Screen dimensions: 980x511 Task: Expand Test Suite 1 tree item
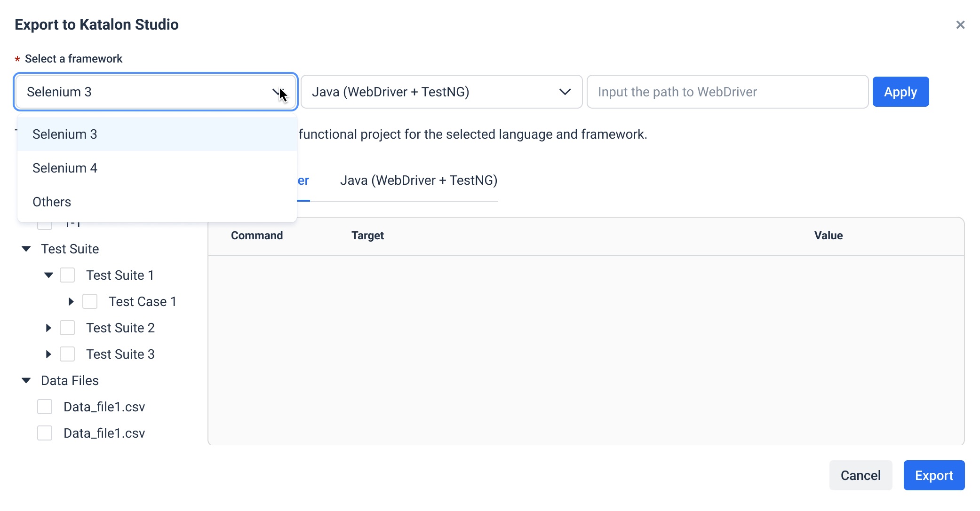tap(48, 275)
